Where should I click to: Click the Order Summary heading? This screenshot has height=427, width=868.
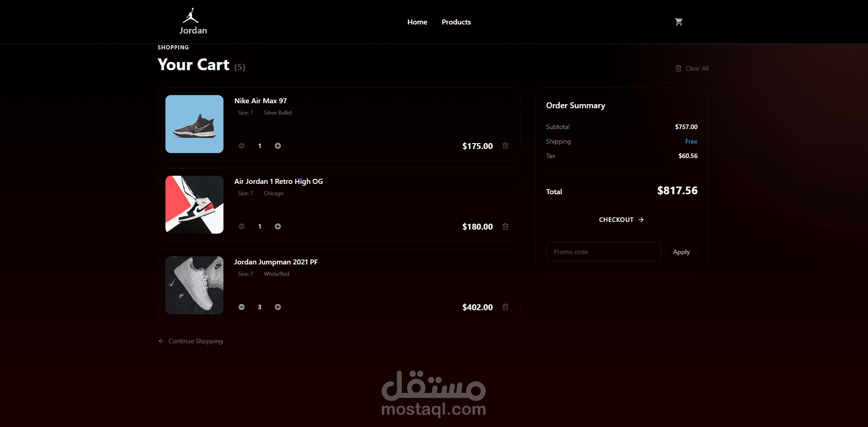(576, 106)
